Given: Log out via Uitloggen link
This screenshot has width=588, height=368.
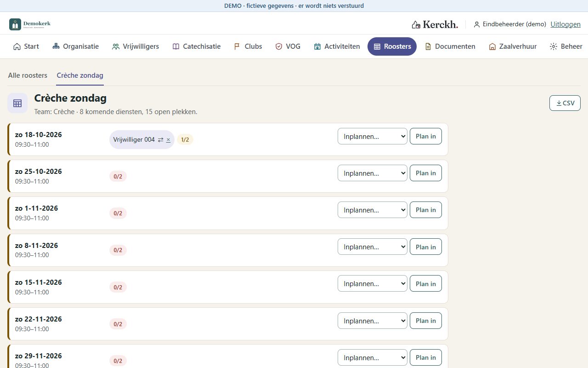Looking at the screenshot, I should click(565, 24).
